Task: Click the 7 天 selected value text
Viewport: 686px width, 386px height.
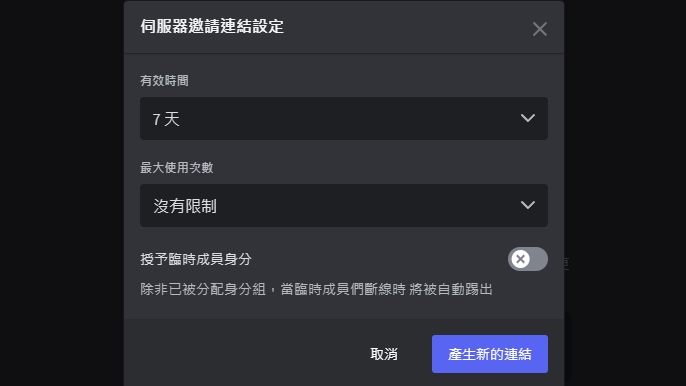Action: pos(166,119)
